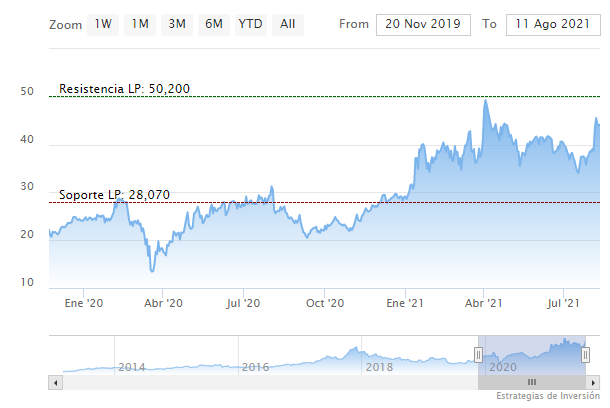Click the scrollbar right arrow
Image resolution: width=610 pixels, height=408 pixels.
(594, 381)
